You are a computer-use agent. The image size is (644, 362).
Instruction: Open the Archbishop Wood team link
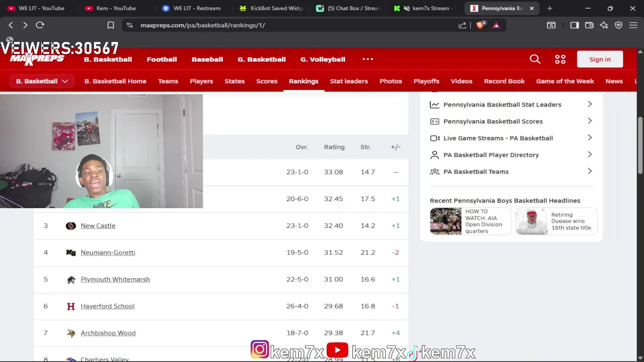108,333
